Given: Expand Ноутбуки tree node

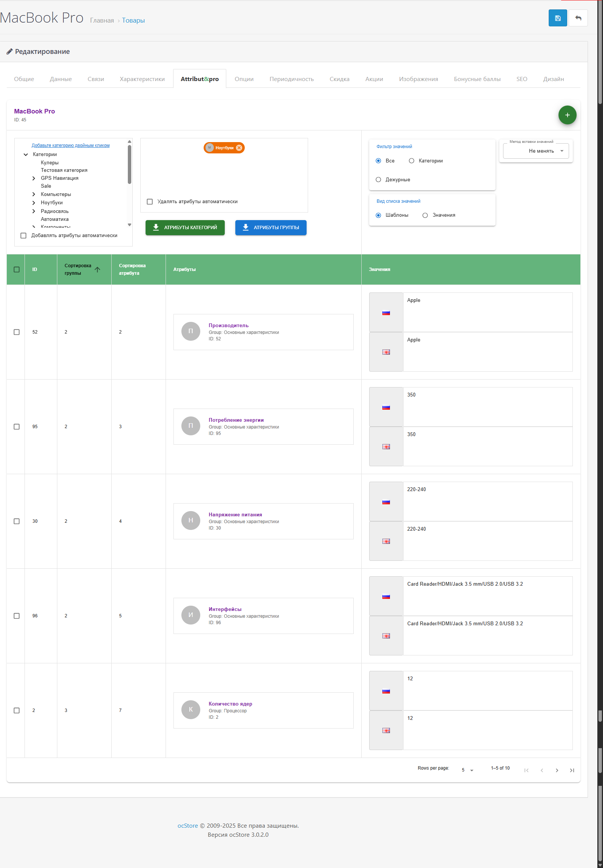Looking at the screenshot, I should tap(34, 202).
